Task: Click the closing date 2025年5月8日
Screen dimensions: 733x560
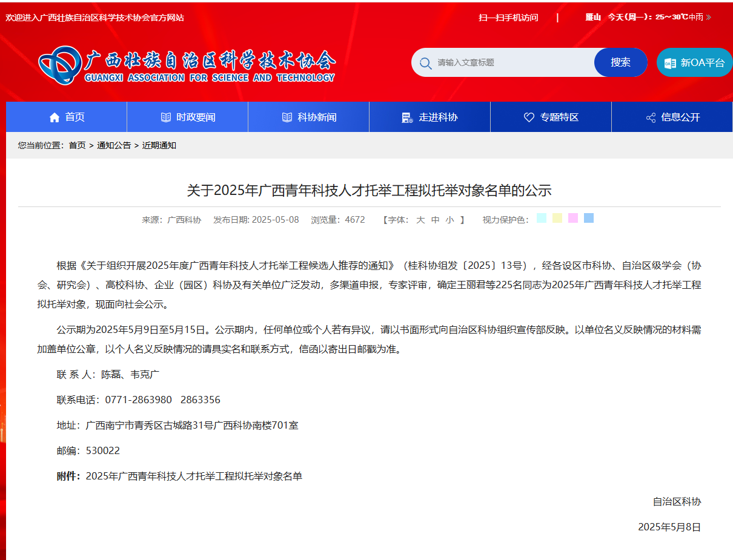Action: coord(669,527)
